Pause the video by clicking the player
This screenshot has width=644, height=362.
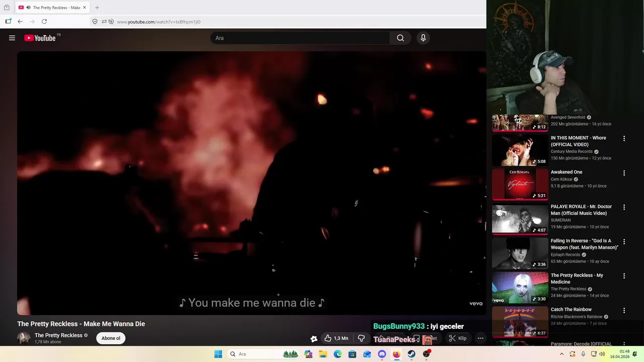pyautogui.click(x=252, y=183)
